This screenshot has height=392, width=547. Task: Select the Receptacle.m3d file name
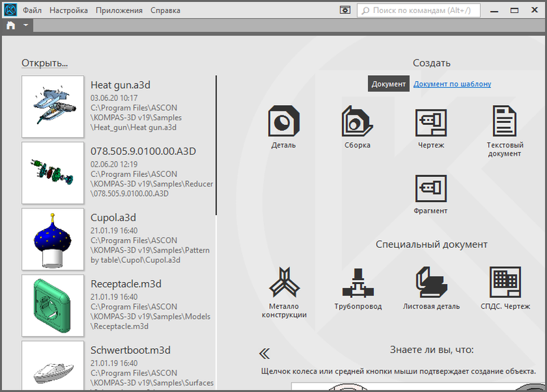pos(126,284)
